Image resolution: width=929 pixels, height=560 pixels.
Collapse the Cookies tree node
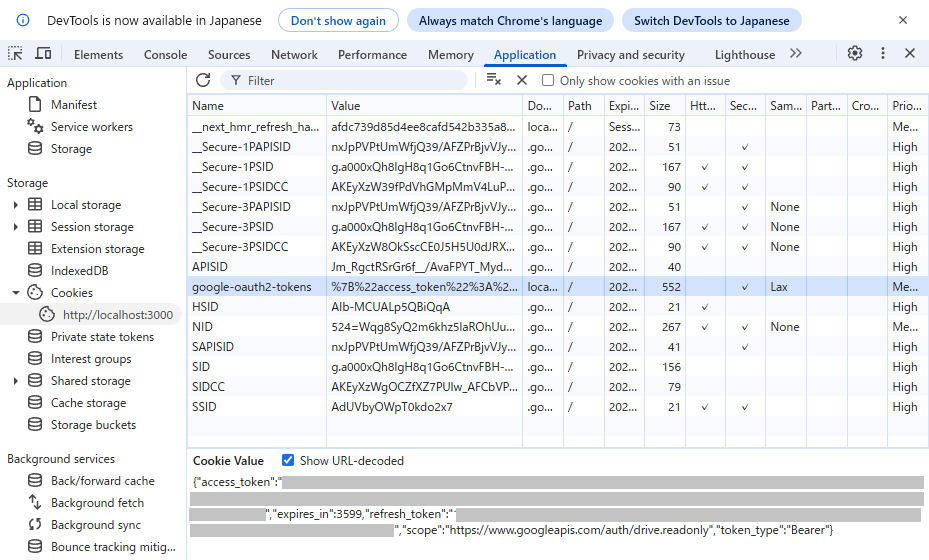(15, 293)
